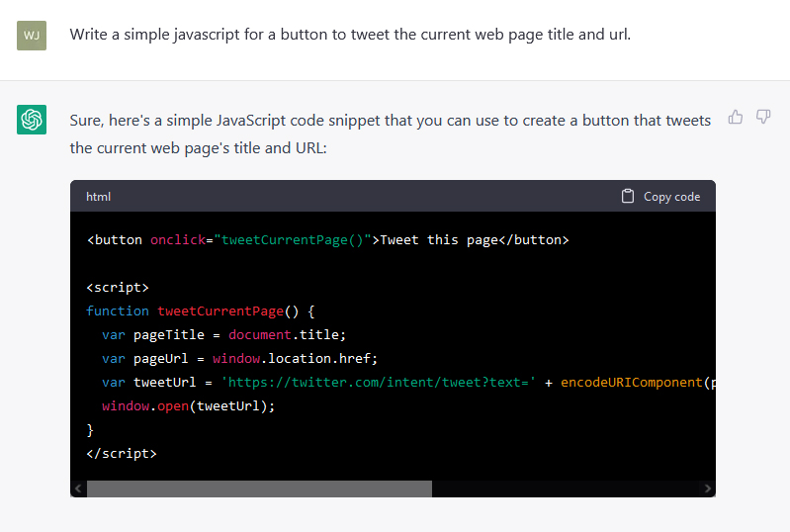Click the function tweetCurrentPage() line

pyautogui.click(x=201, y=311)
